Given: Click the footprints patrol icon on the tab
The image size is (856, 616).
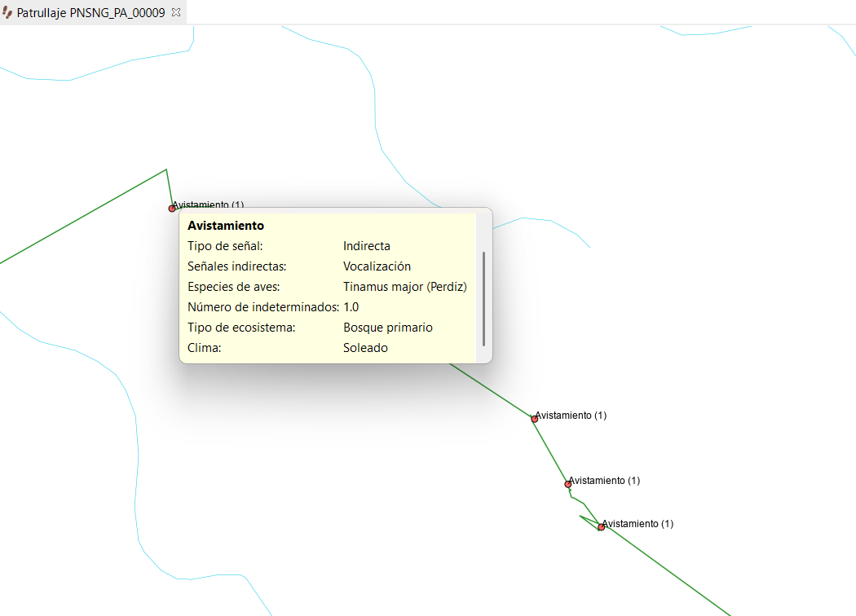Looking at the screenshot, I should (x=8, y=13).
